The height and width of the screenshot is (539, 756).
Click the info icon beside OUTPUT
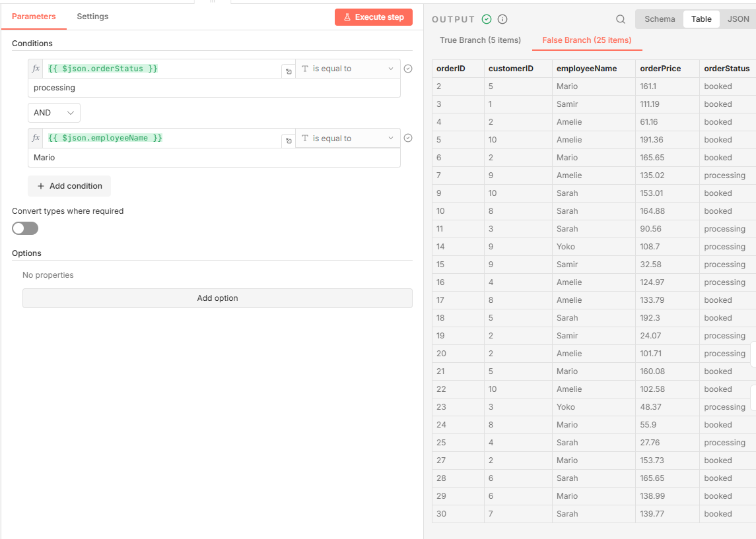502,19
